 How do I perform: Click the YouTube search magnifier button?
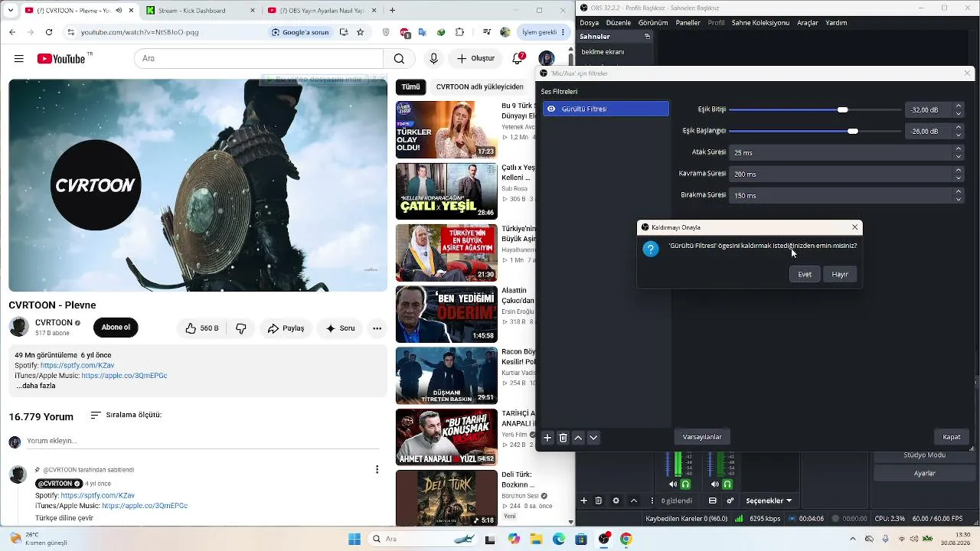tap(399, 59)
